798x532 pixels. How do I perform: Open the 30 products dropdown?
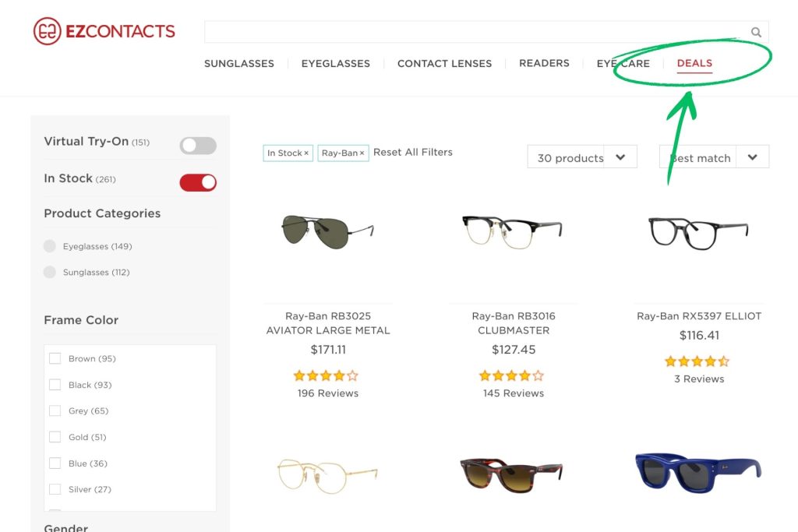pos(582,157)
